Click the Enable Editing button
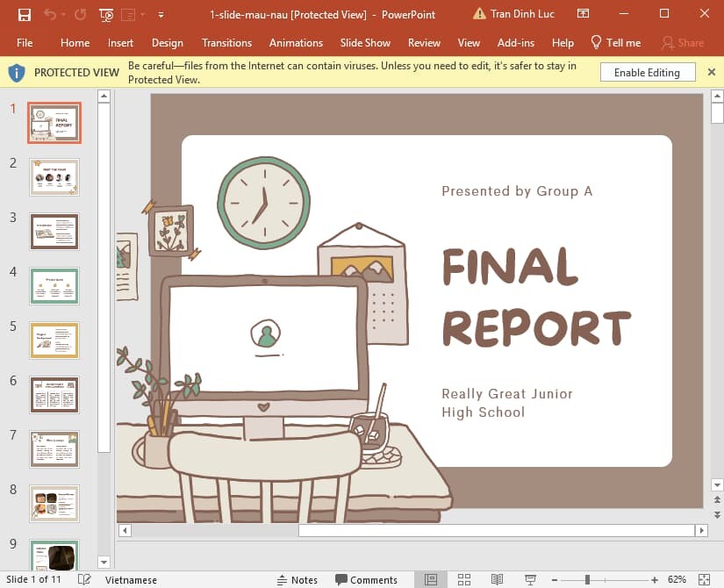Screen dimensions: 724x588 (x=647, y=72)
